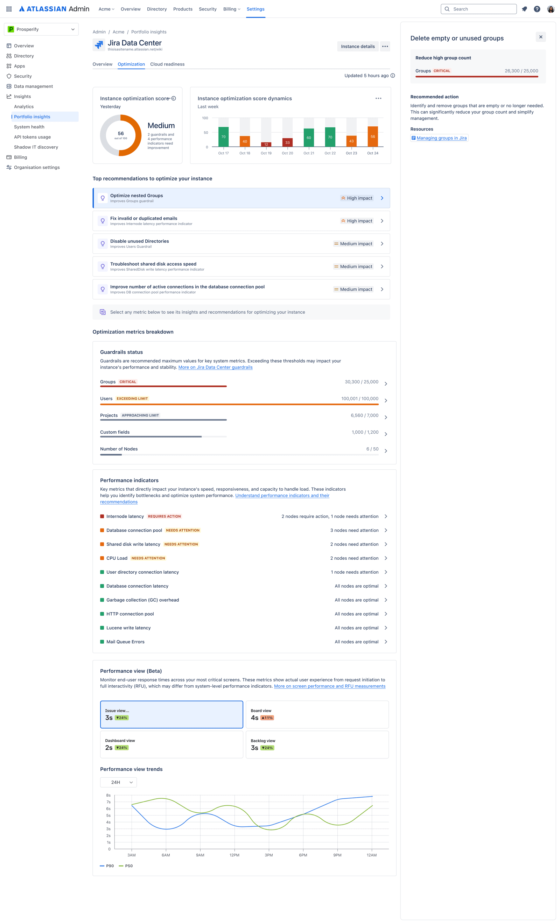Click the P90 legend color swatch
The image size is (560, 924).
[x=102, y=866]
